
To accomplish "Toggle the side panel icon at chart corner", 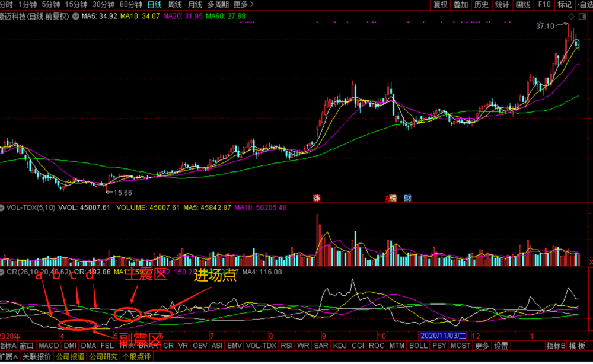I will tap(582, 16).
